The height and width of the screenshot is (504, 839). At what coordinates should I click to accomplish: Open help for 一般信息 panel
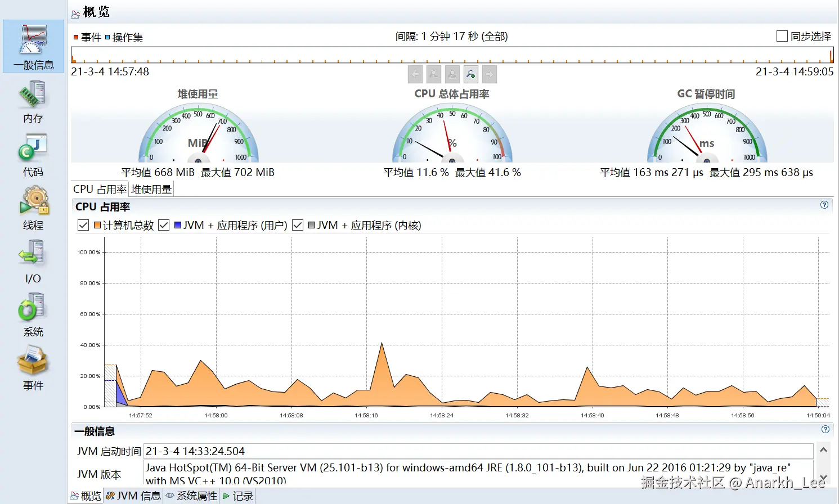[x=825, y=429]
